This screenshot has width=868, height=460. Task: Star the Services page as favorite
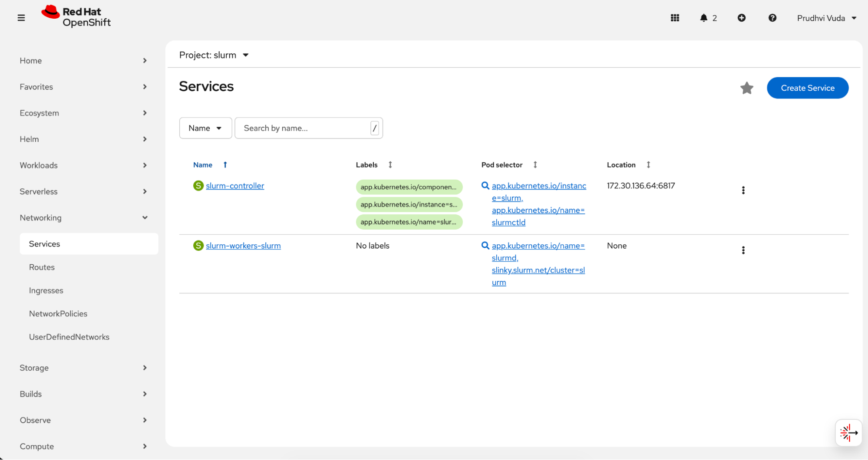click(x=746, y=88)
